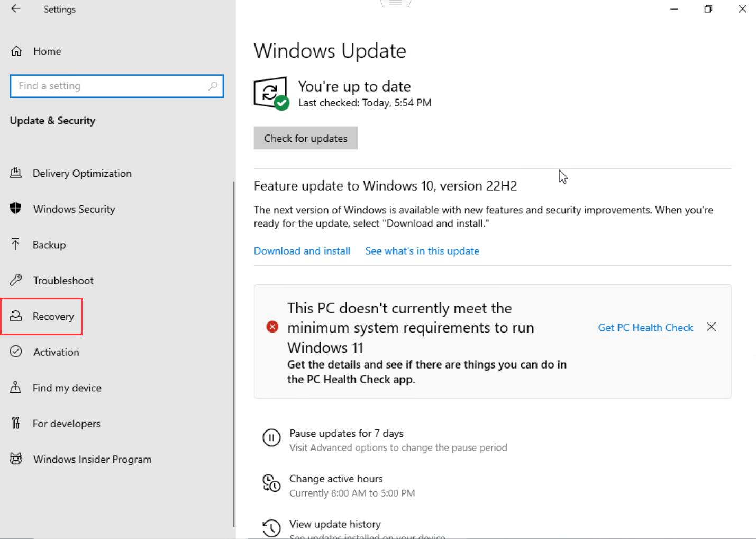Click the Update & Security heading

pyautogui.click(x=52, y=121)
